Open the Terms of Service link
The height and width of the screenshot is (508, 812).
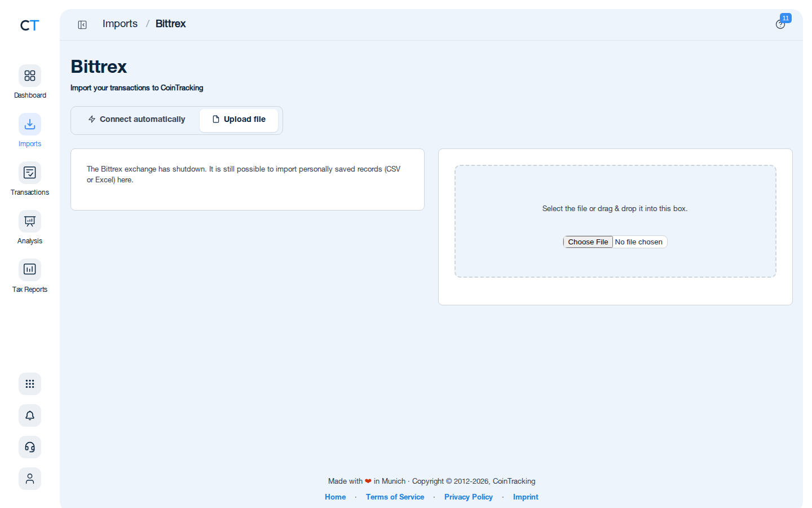click(x=395, y=497)
